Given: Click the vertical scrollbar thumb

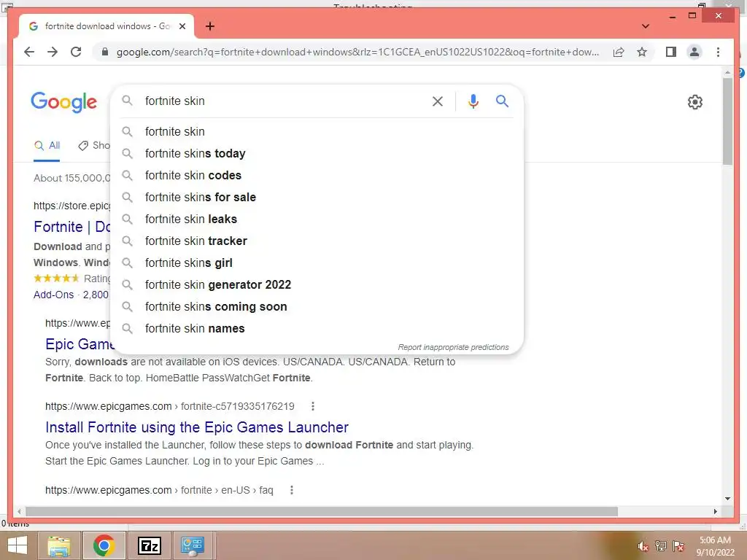Looking at the screenshot, I should point(727,122).
